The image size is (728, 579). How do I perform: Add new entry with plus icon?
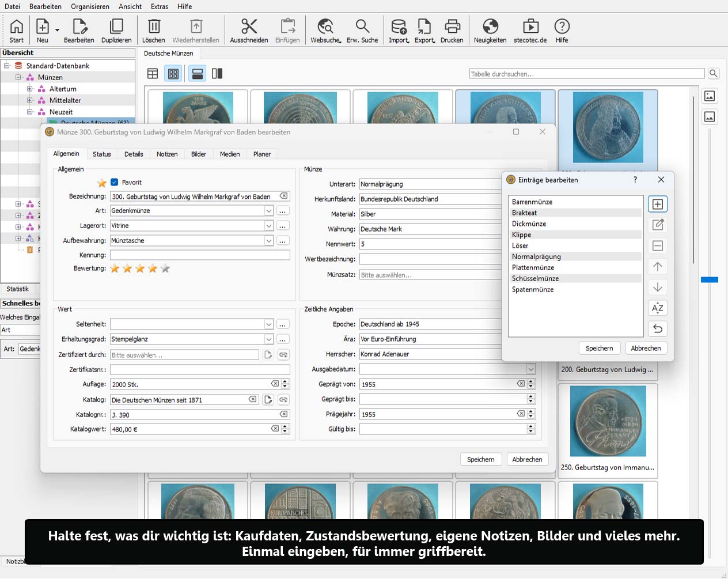tap(657, 205)
